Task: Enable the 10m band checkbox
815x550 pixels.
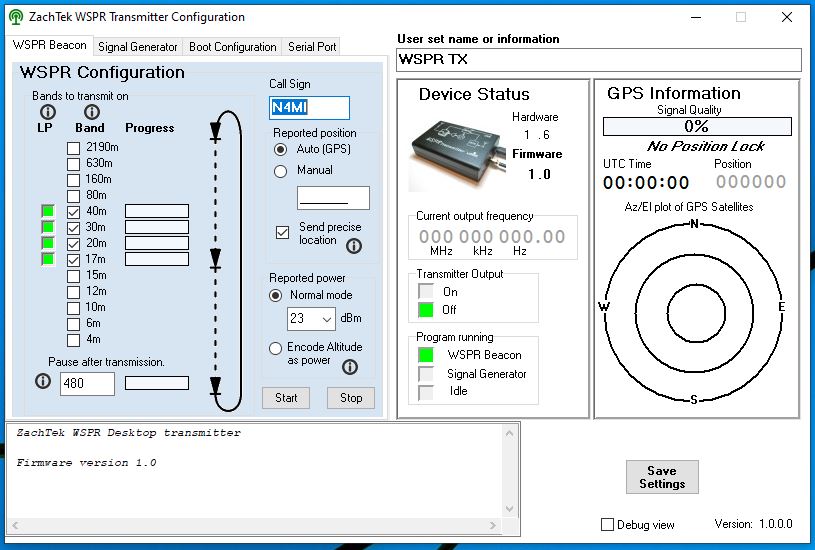Action: [73, 308]
